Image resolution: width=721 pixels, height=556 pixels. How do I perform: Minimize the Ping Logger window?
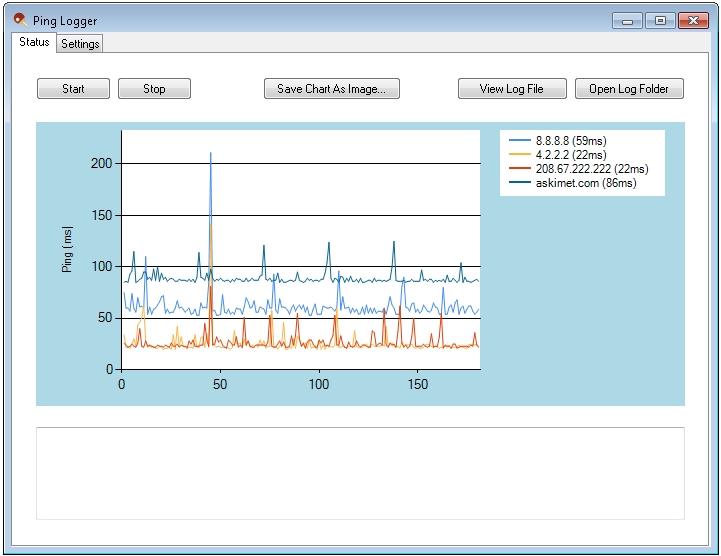point(627,21)
